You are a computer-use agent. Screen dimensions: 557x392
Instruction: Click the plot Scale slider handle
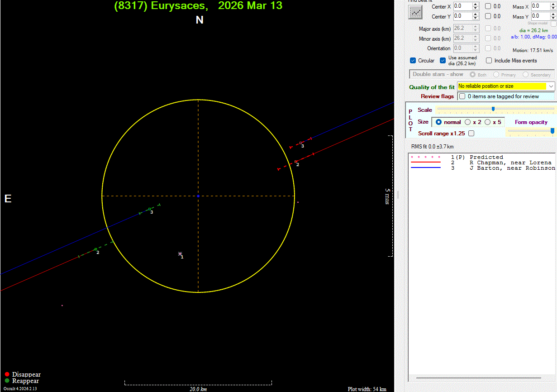(x=493, y=109)
